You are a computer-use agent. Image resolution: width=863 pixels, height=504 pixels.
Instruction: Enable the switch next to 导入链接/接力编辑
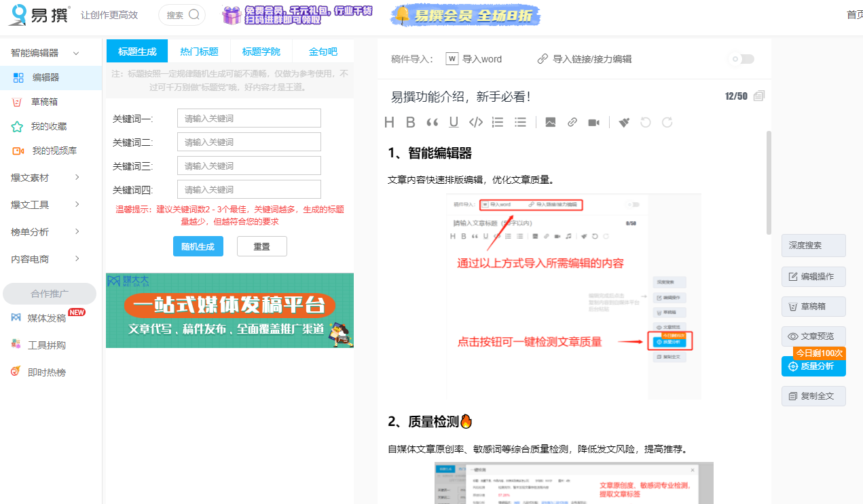(741, 59)
